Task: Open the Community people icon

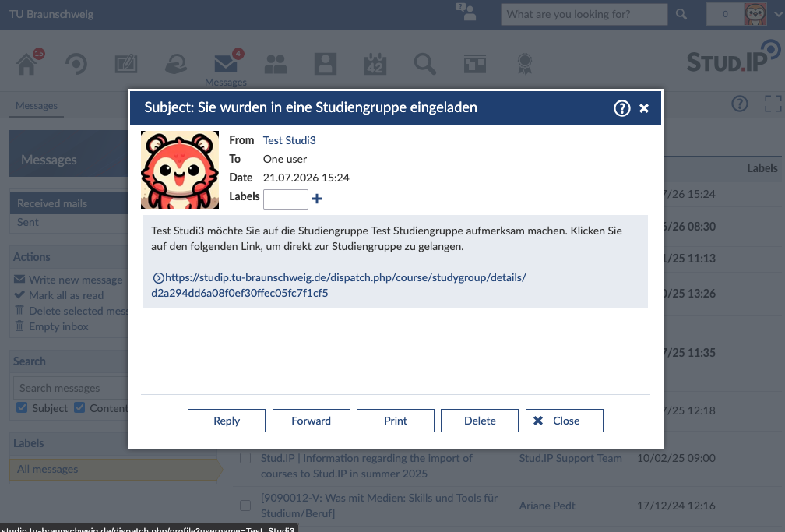Action: (x=276, y=64)
